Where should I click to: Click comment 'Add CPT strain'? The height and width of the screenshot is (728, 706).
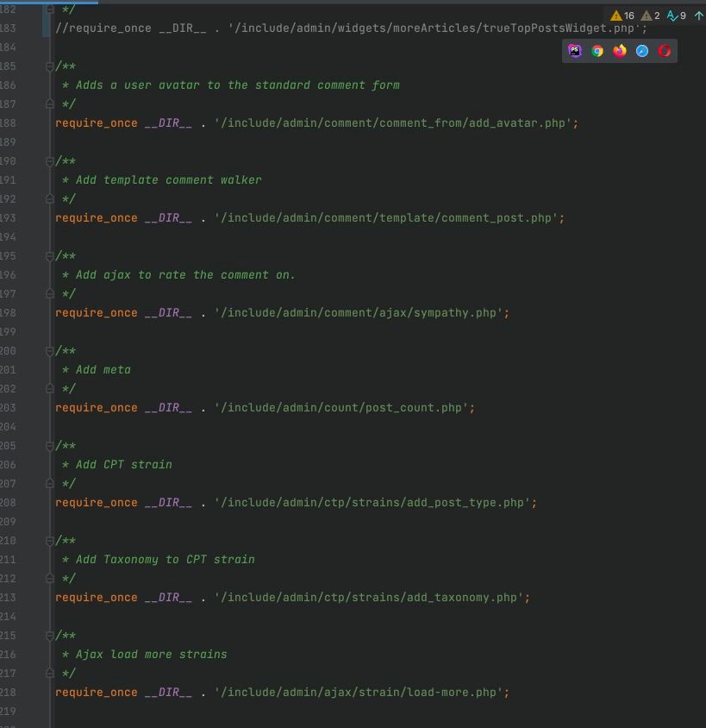click(x=124, y=465)
